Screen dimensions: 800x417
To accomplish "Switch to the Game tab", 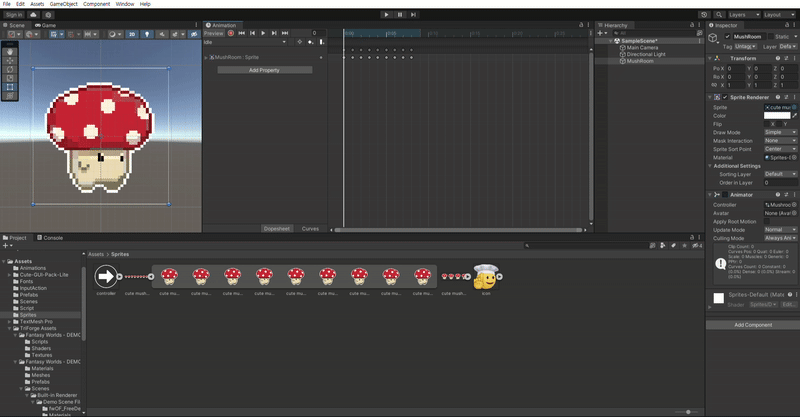I will (x=45, y=25).
